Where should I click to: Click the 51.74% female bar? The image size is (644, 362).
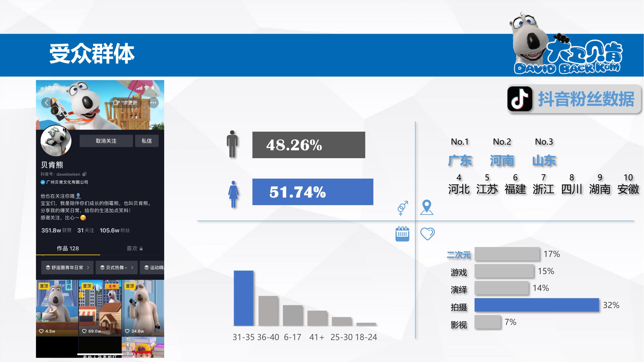point(313,192)
